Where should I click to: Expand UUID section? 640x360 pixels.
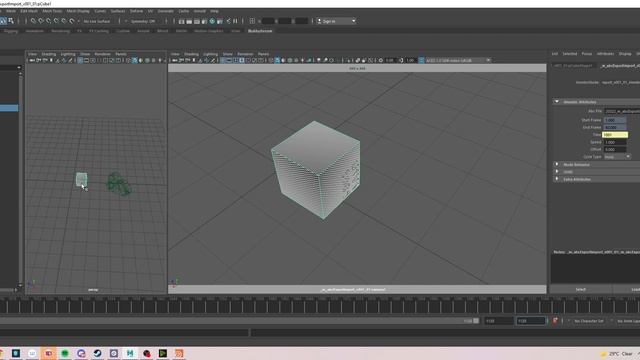tap(557, 172)
